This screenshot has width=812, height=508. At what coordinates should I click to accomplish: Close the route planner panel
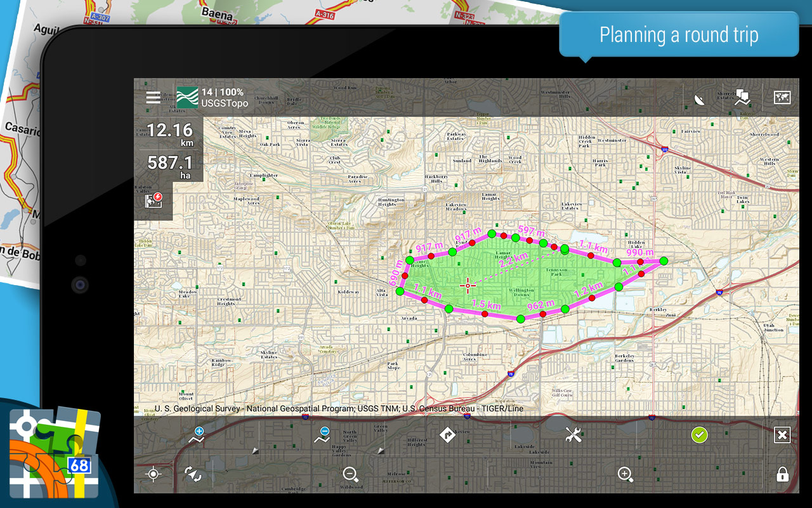pyautogui.click(x=782, y=435)
